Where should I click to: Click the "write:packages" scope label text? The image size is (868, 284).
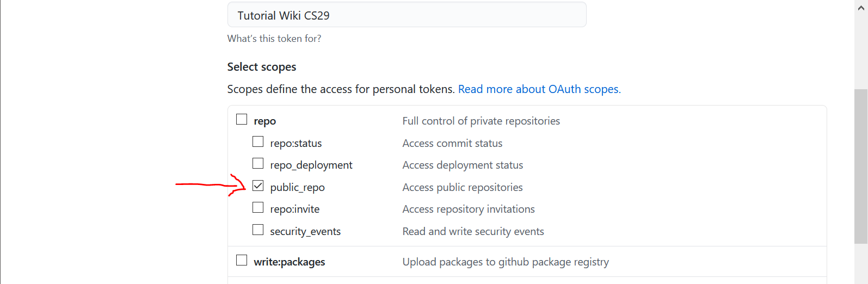[289, 262]
